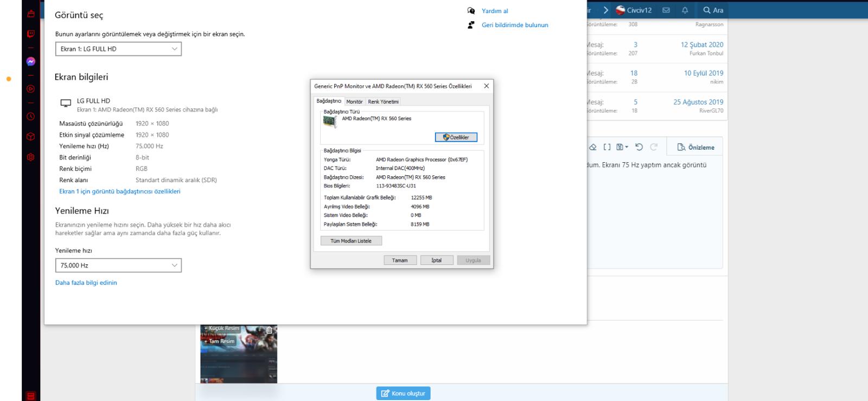Click the 113-93483SC-U31 BIOS value
This screenshot has height=401, width=868.
[396, 186]
